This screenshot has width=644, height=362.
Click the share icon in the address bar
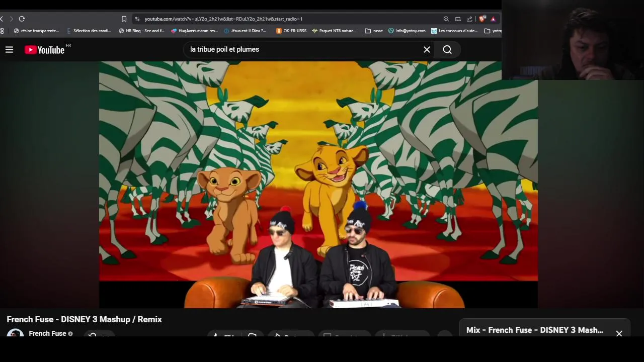pos(469,19)
